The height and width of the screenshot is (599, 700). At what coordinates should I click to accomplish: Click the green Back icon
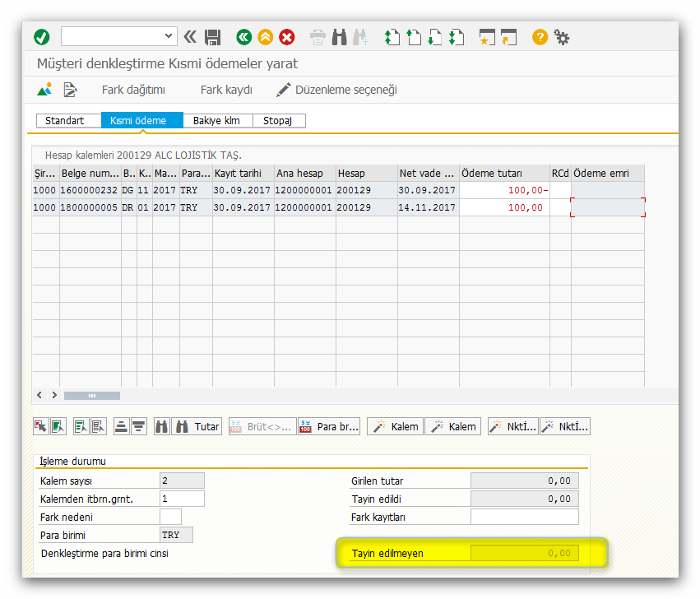tap(243, 37)
